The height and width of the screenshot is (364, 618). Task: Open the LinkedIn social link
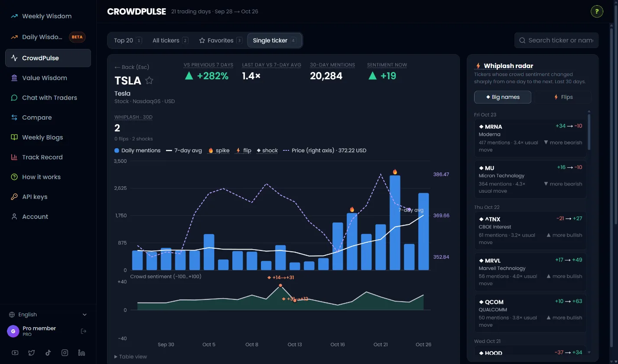(x=81, y=353)
